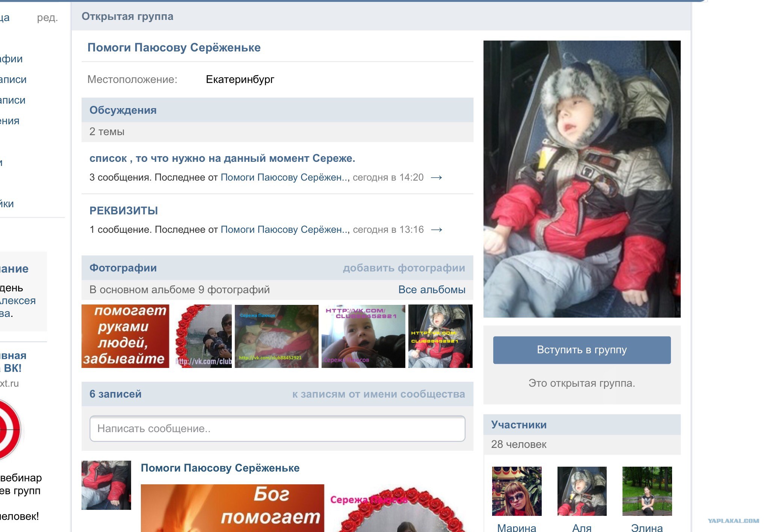
Task: Open the arrow next to 'сегодня в 13:16'
Action: (436, 230)
